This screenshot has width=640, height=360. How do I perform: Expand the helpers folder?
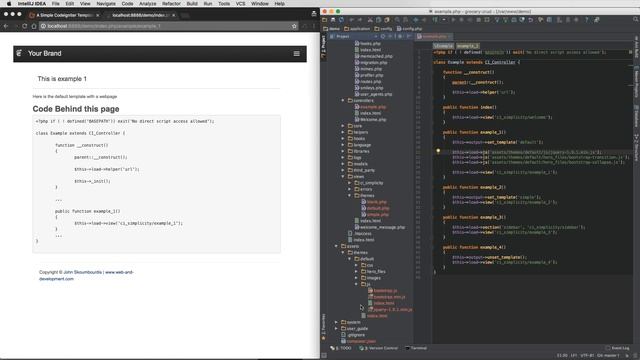343,132
